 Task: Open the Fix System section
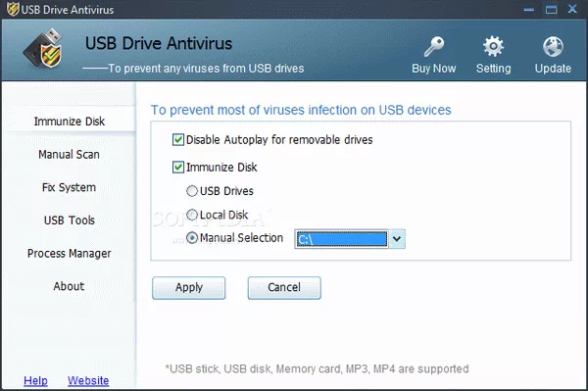coord(69,187)
